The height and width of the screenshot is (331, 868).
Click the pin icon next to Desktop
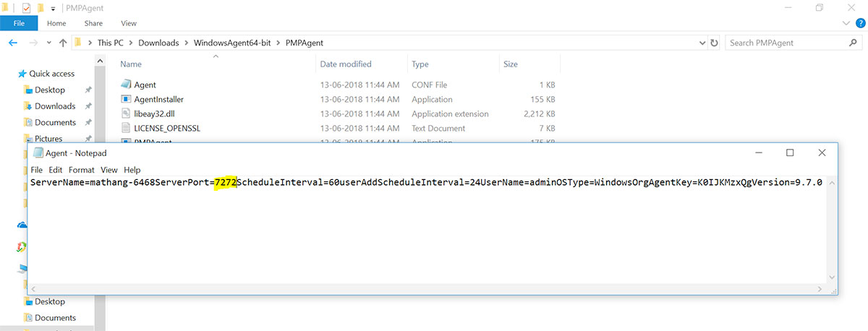tap(88, 90)
